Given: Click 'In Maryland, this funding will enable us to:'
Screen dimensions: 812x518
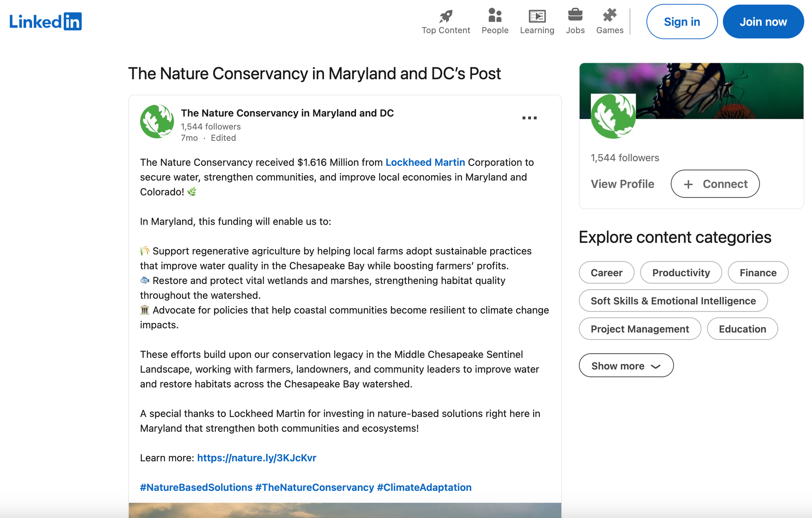Looking at the screenshot, I should tap(235, 221).
